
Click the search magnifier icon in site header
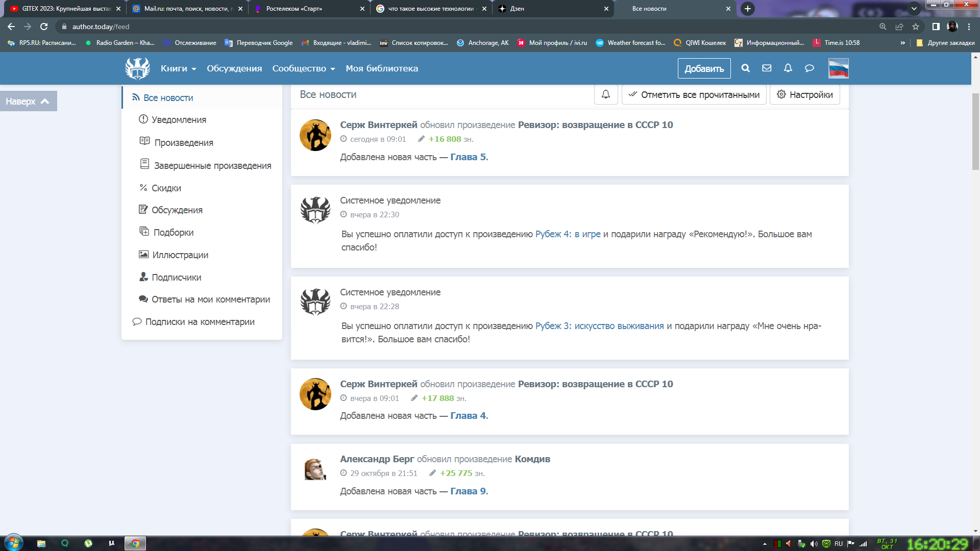point(745,68)
